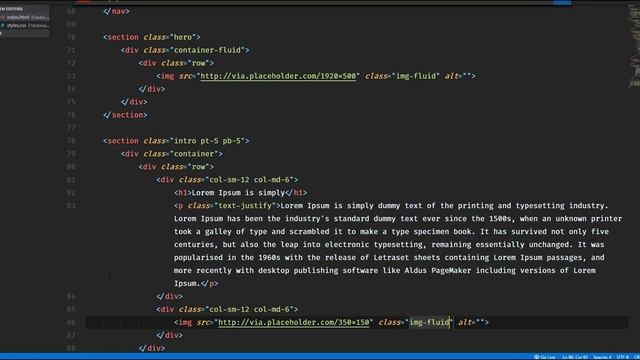Click the "container" class value on line 79
640x360 pixels.
(x=194, y=154)
